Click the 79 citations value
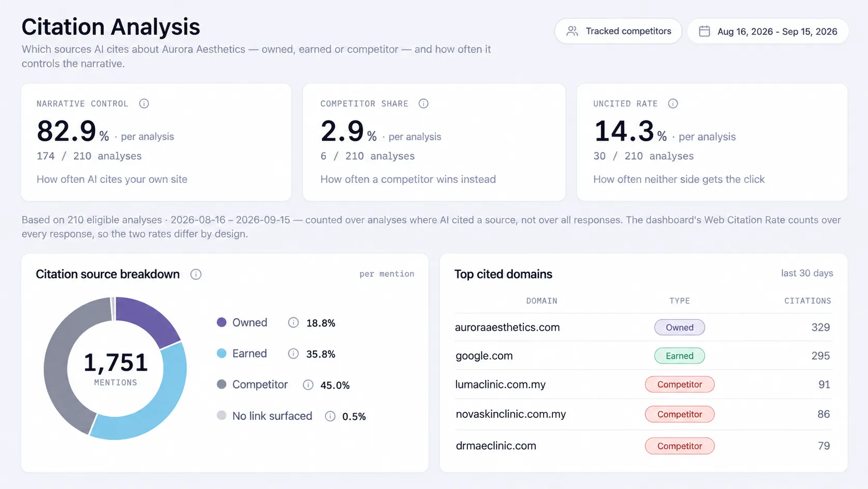This screenshot has height=489, width=868. (824, 446)
